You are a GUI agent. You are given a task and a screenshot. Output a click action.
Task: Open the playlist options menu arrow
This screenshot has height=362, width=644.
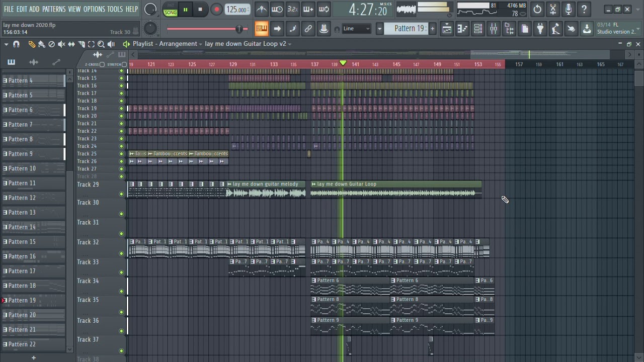(6, 44)
